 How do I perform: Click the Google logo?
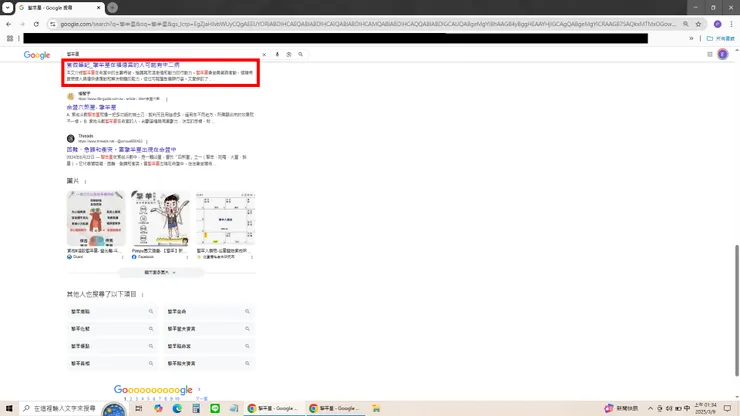[x=37, y=55]
